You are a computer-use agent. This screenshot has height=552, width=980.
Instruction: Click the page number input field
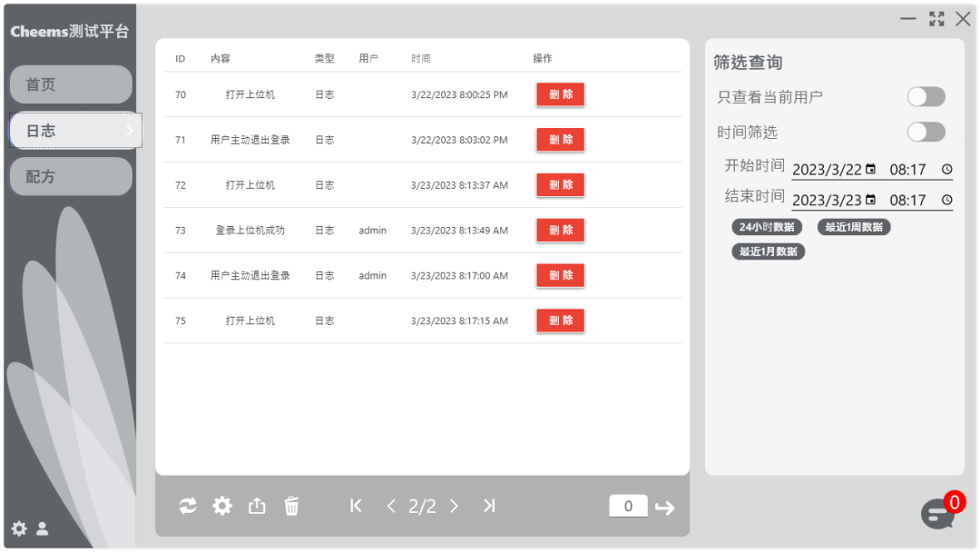628,507
